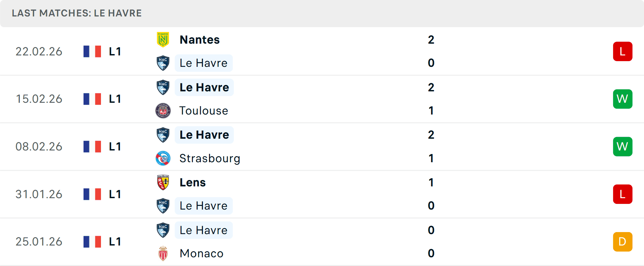Click the score 2 of the Nantes match

(x=431, y=39)
